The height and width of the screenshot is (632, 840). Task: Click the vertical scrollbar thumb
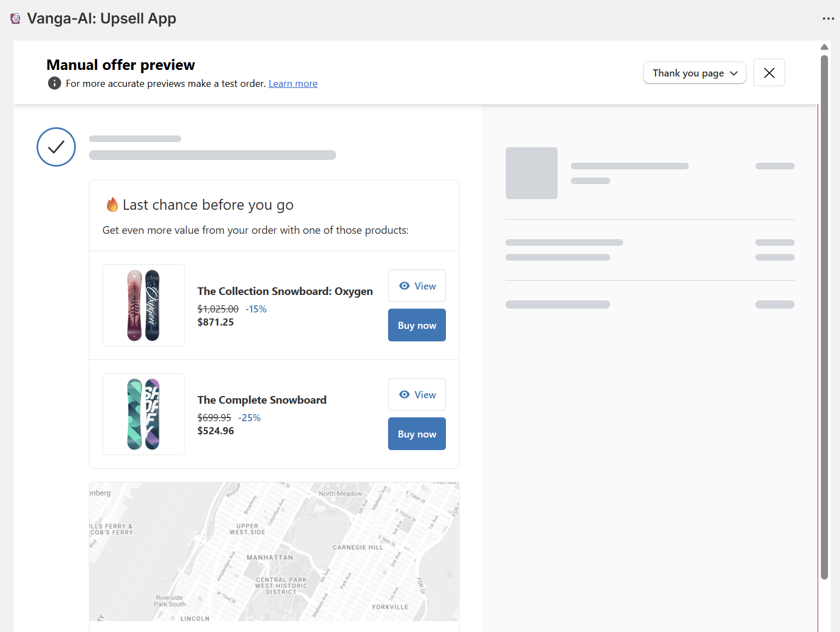(x=824, y=317)
